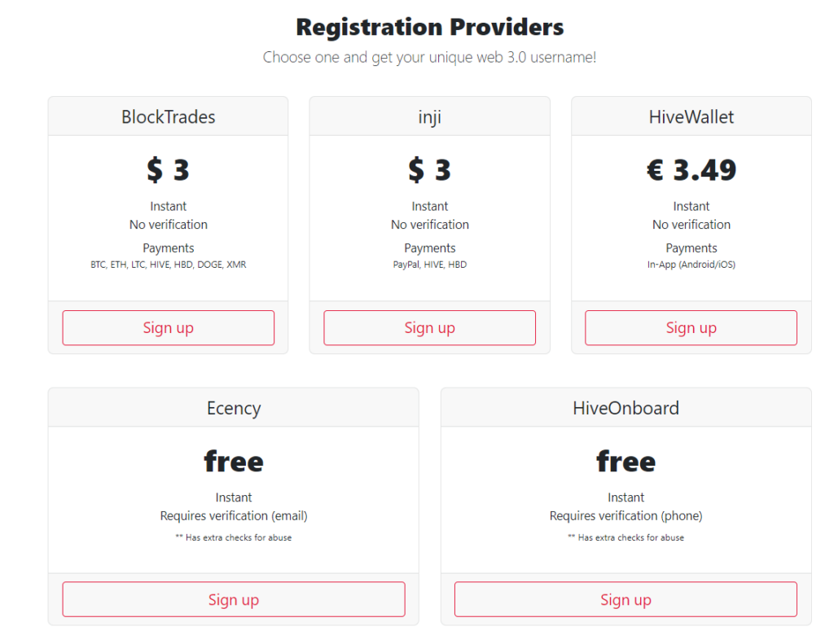Click the PayPal, HIVE, HBD payments text
Image resolution: width=834 pixels, height=644 pixels.
tap(429, 265)
